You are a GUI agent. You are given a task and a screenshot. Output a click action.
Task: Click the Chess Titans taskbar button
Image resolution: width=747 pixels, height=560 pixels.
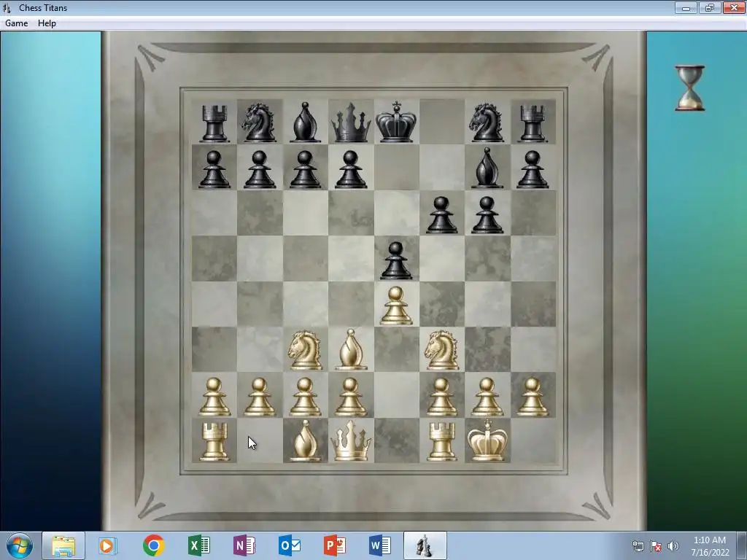point(425,545)
